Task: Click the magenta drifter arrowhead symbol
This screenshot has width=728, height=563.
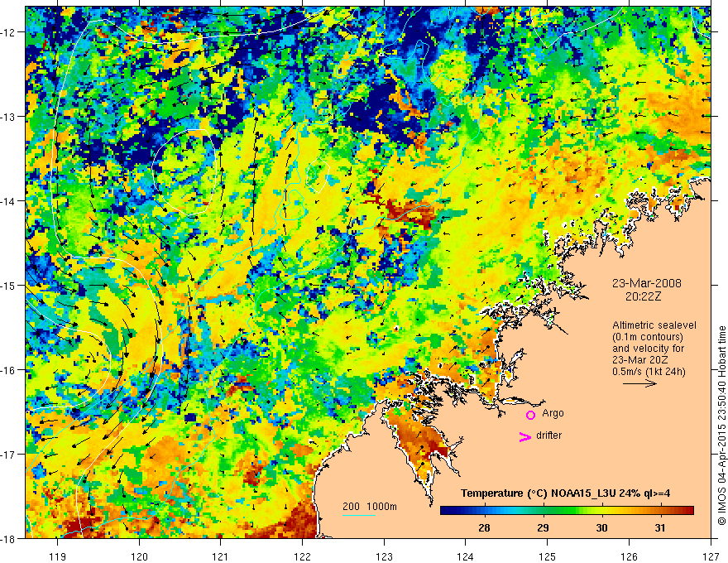Action: pyautogui.click(x=525, y=436)
